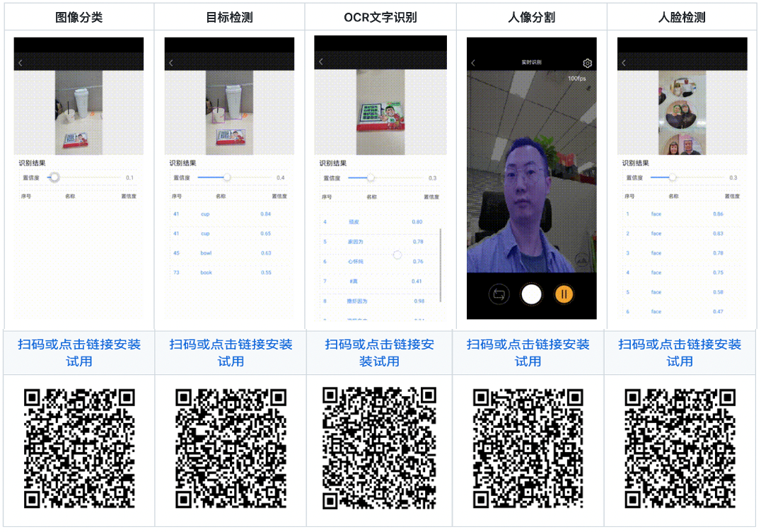
Task: Select OCR result row with 0.41
Action: pos(379,281)
